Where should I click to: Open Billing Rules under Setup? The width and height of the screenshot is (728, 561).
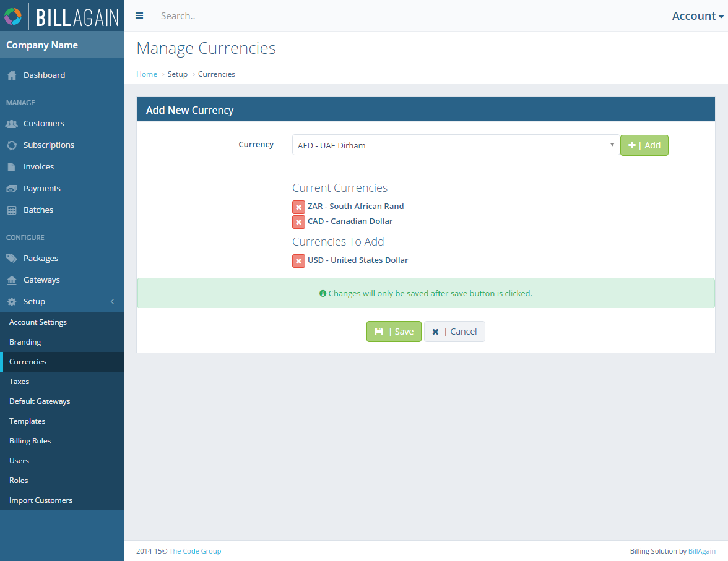coord(62,441)
